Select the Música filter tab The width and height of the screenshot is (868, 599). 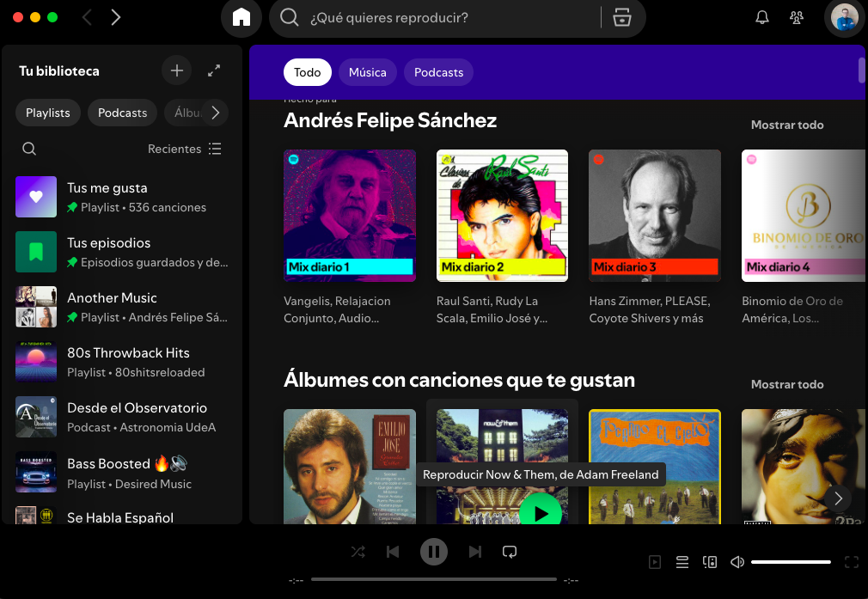coord(367,72)
